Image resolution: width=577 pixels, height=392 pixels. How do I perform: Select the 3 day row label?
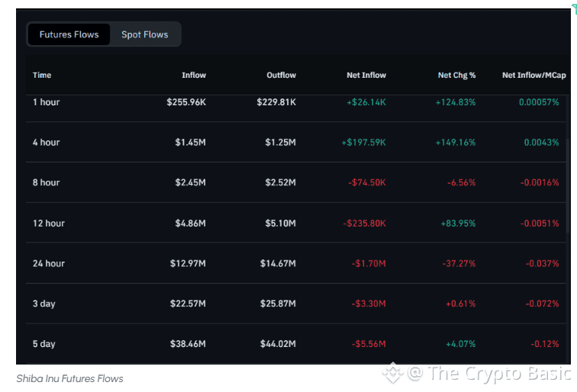pyautogui.click(x=44, y=304)
